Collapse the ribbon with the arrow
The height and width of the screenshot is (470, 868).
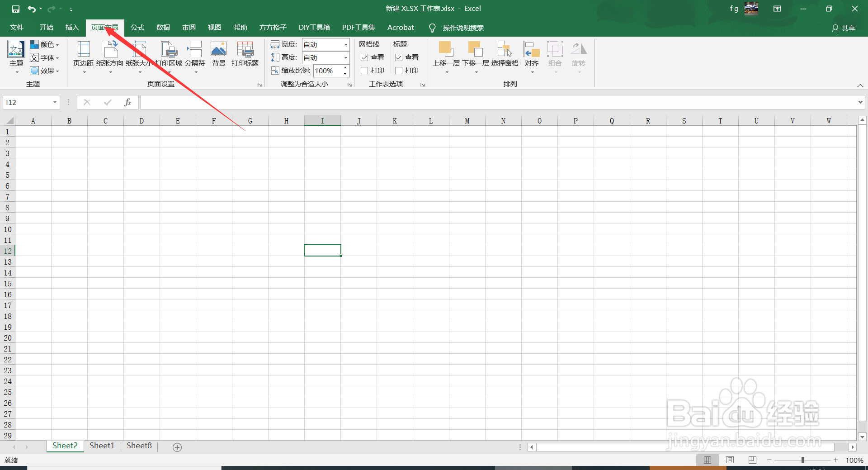pyautogui.click(x=860, y=85)
